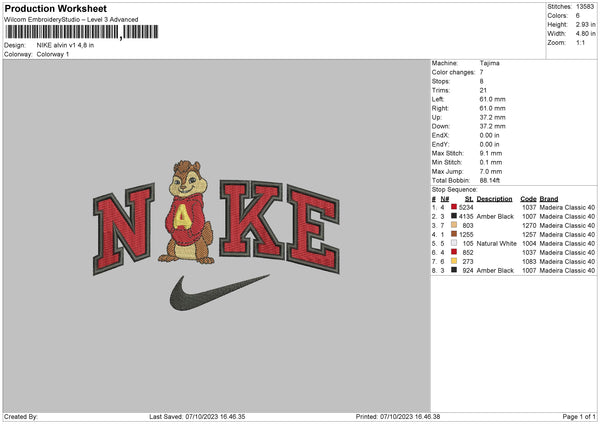
Task: Click the 'Colorway 1' value
Action: pos(53,54)
